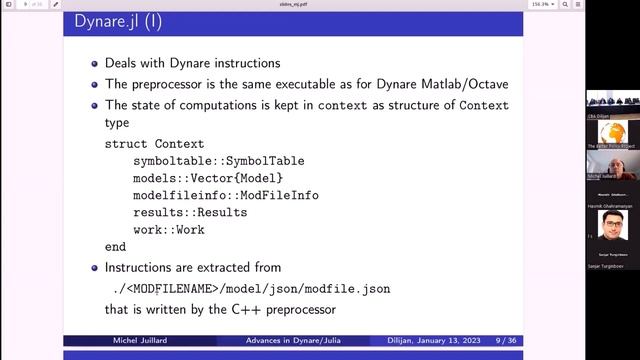This screenshot has height=360, width=640.
Task: Open the 156.3% zoom level dropdown
Action: coord(543,4)
